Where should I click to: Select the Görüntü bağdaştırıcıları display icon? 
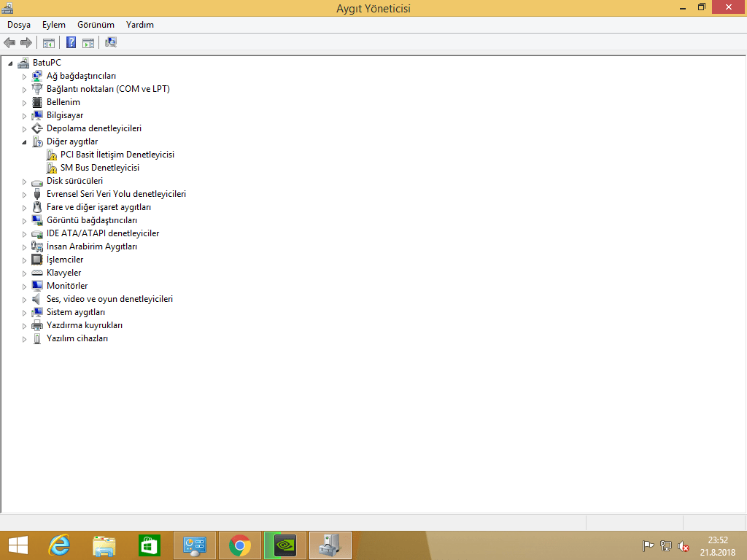(37, 220)
